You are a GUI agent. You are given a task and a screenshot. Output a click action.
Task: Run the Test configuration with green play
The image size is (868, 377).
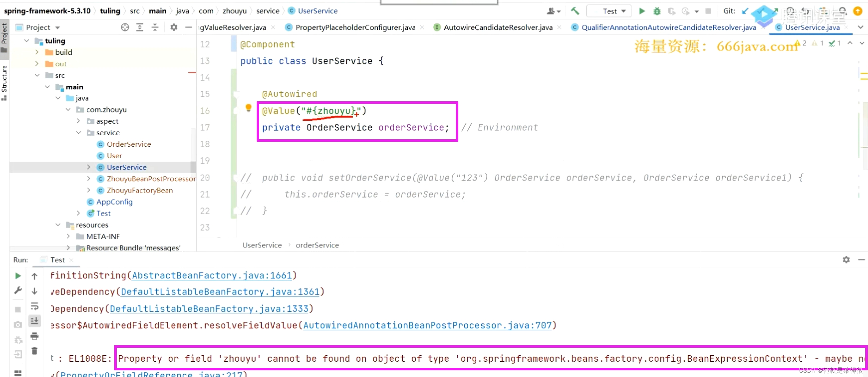click(x=642, y=11)
